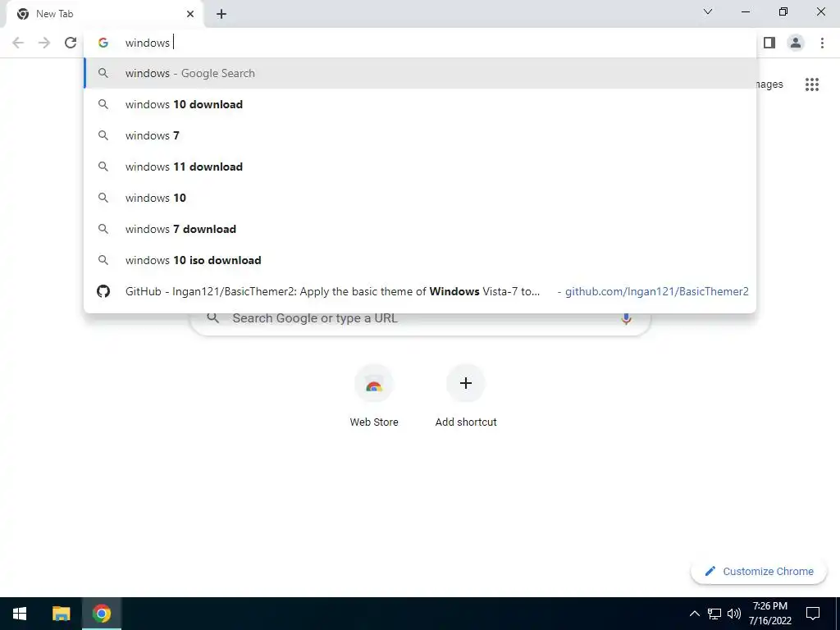Open File Explorer from taskbar
Viewport: 840px width, 630px height.
tap(61, 614)
